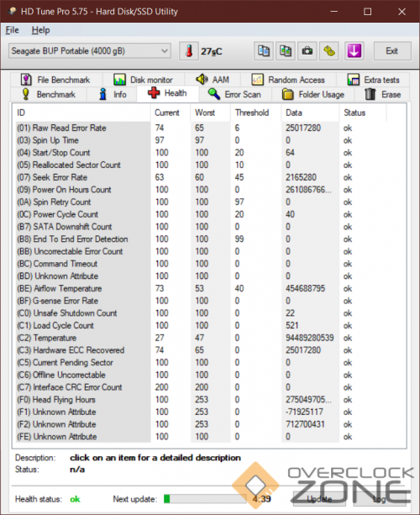Click the Log button
The image size is (420, 515).
(380, 499)
